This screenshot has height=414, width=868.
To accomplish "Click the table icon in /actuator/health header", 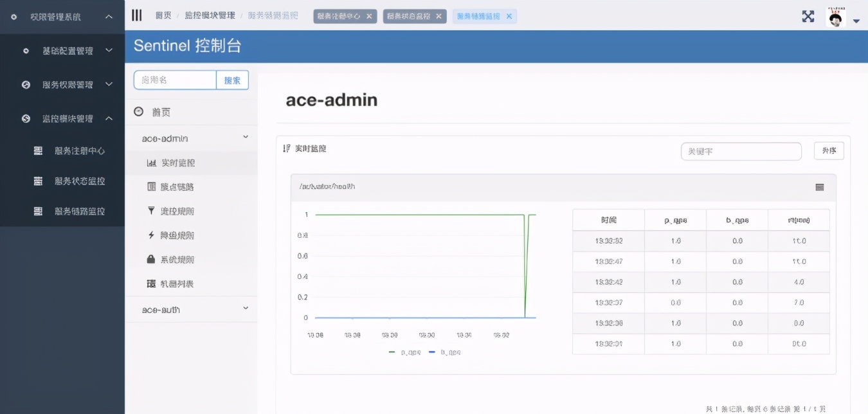I will [x=819, y=187].
